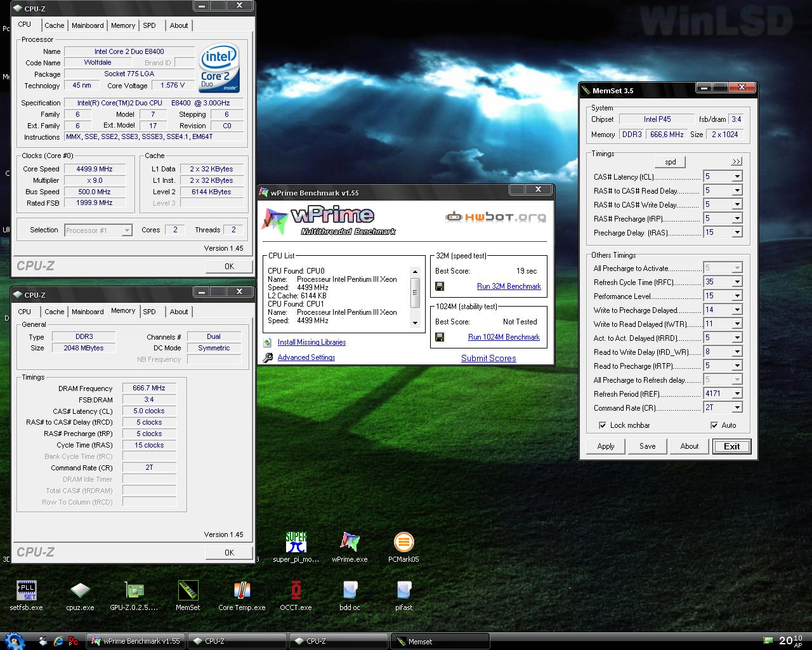Launch cpuz.exe desktop shortcut

(x=80, y=590)
